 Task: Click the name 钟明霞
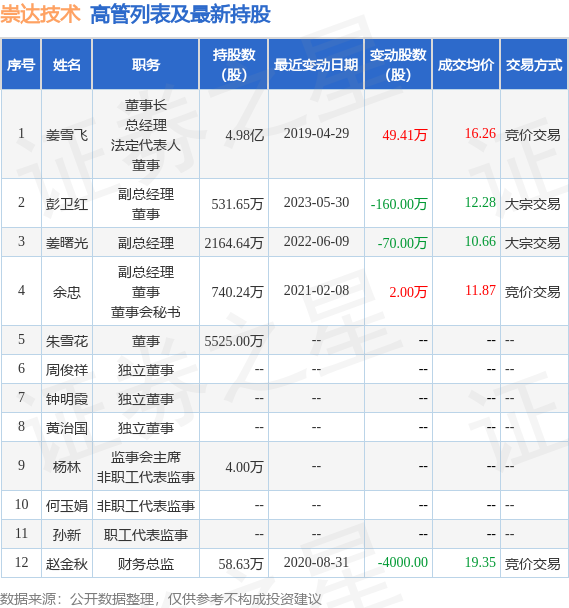point(67,399)
